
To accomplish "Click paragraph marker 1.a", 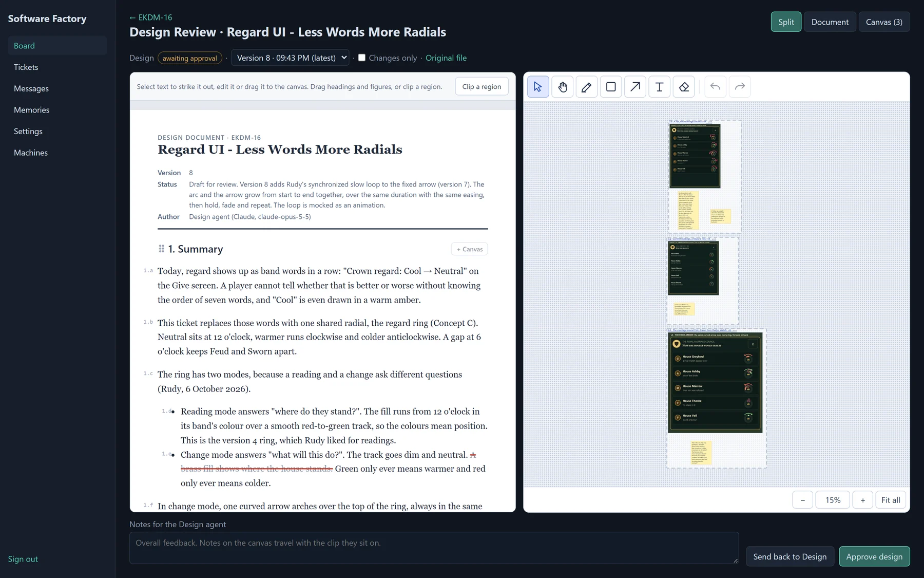I will coord(148,270).
